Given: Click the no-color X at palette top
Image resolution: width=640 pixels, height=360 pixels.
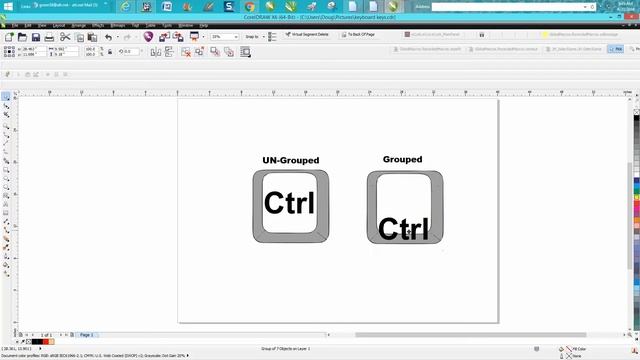Looking at the screenshot, I should coord(636,112).
